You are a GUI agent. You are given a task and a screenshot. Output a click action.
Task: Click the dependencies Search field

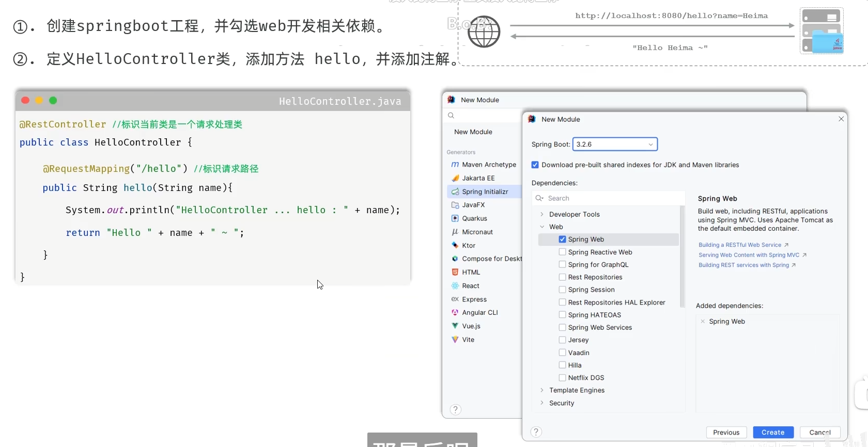pyautogui.click(x=608, y=198)
